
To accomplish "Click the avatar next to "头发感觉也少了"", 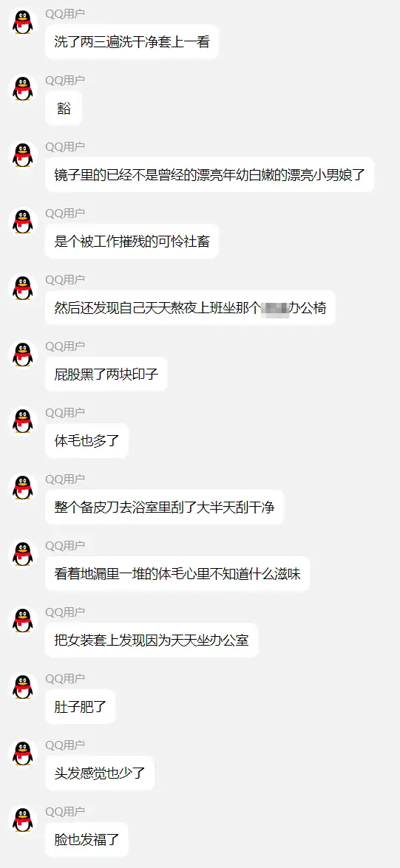I will [x=23, y=753].
